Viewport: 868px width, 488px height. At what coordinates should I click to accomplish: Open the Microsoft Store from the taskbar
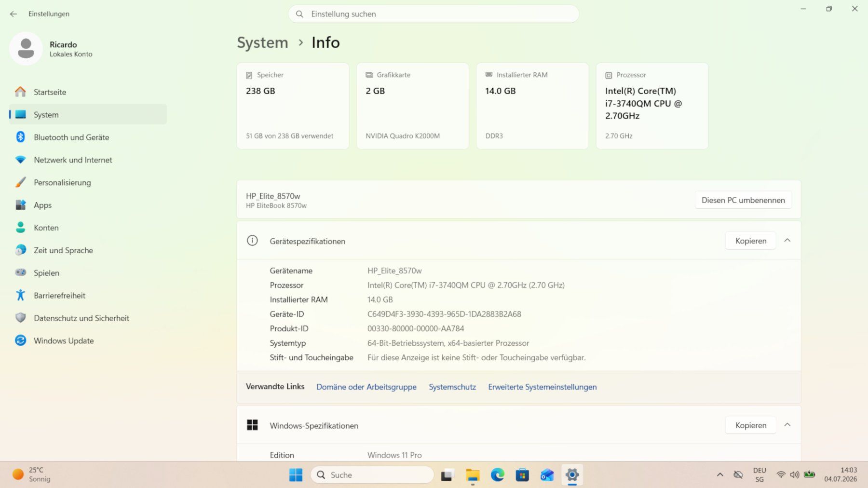click(522, 475)
